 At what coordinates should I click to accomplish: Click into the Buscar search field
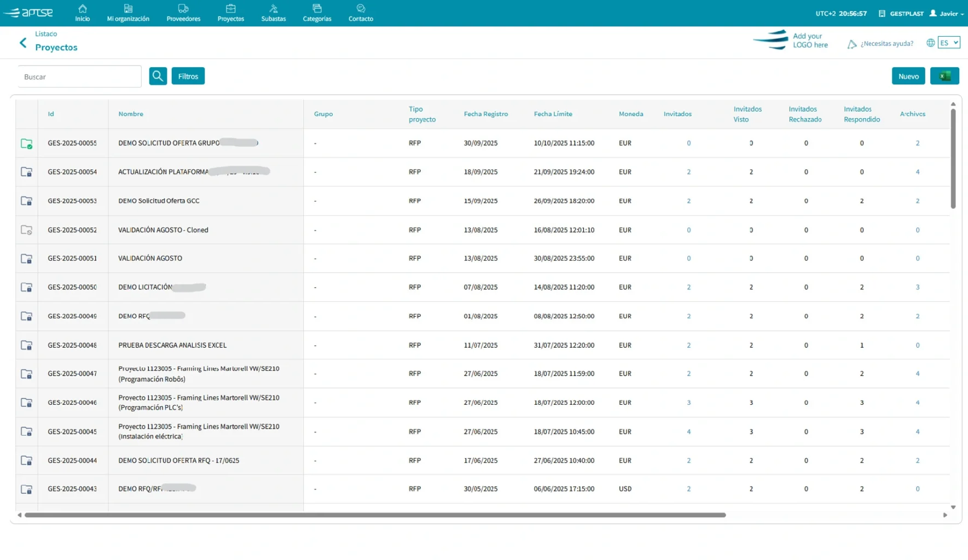tap(80, 77)
